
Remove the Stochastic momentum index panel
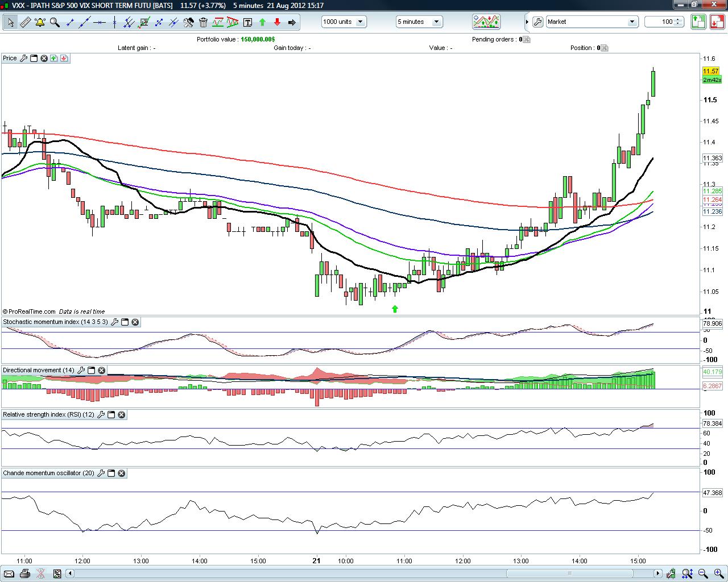(x=135, y=322)
